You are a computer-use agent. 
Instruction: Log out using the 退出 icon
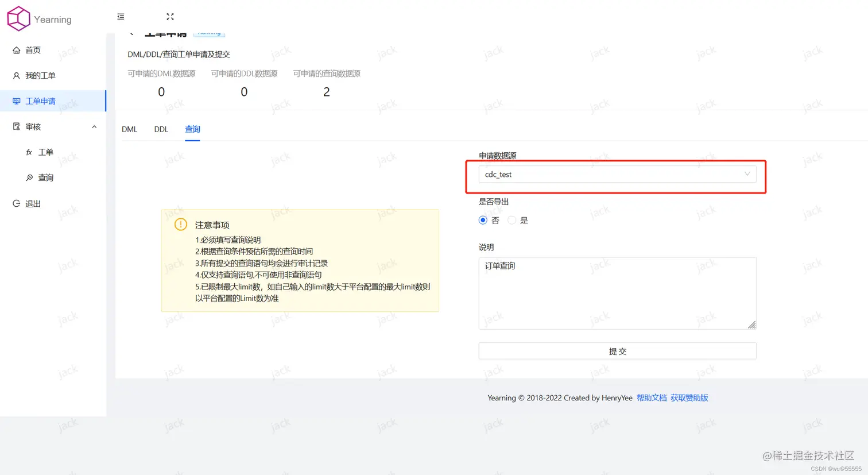[17, 203]
